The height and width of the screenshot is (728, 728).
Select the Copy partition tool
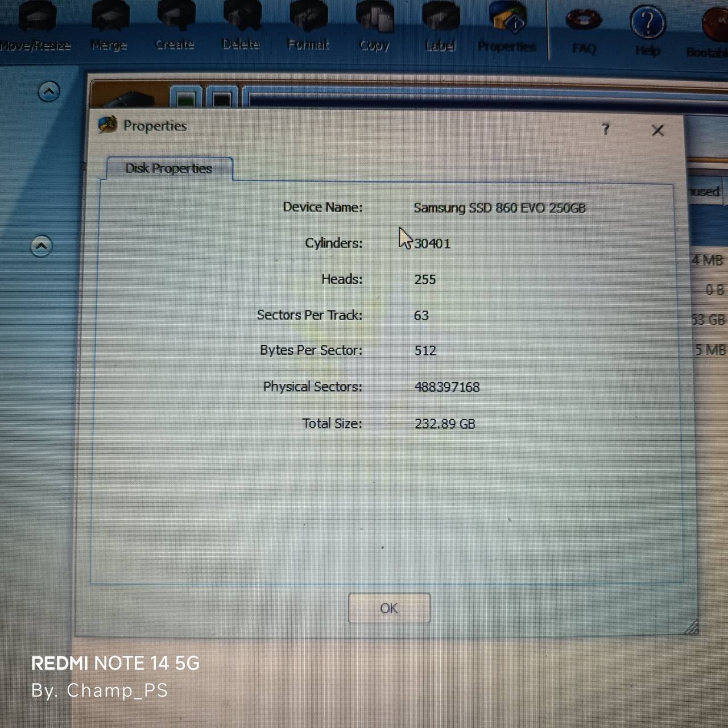point(374,27)
